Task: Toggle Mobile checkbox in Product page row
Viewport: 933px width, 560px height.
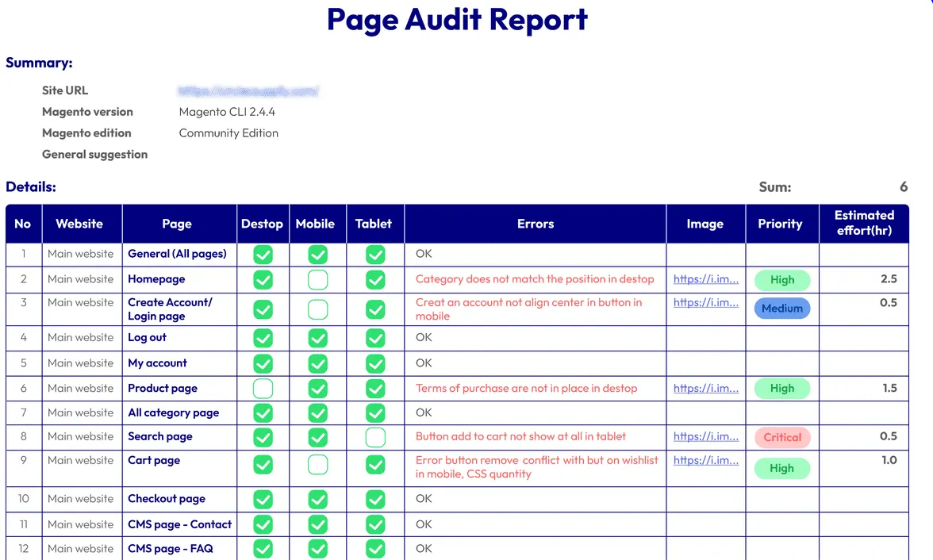Action: point(317,389)
